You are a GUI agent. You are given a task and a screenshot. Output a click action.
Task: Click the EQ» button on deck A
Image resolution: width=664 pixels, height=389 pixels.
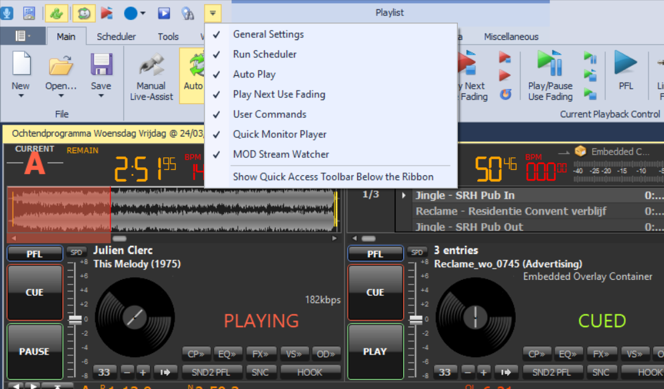pos(227,354)
